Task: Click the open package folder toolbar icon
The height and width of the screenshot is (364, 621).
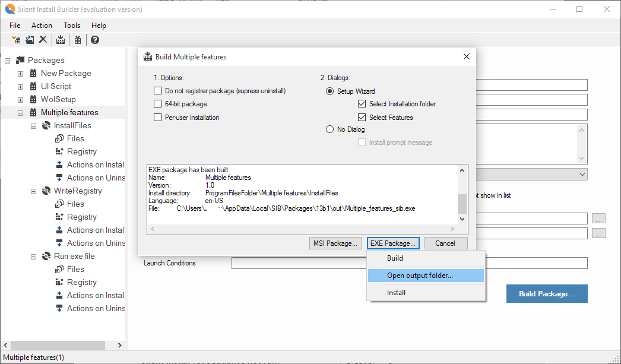Action: 30,40
